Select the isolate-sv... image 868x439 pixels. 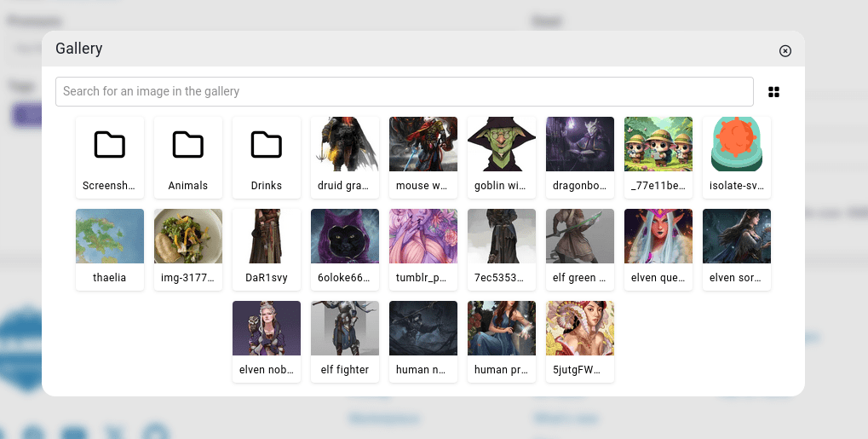[737, 158]
